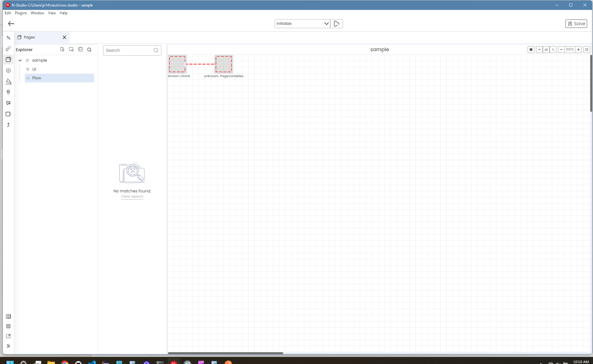593x364 pixels.
Task: Open the database icon in left sidebar
Action: (8, 92)
